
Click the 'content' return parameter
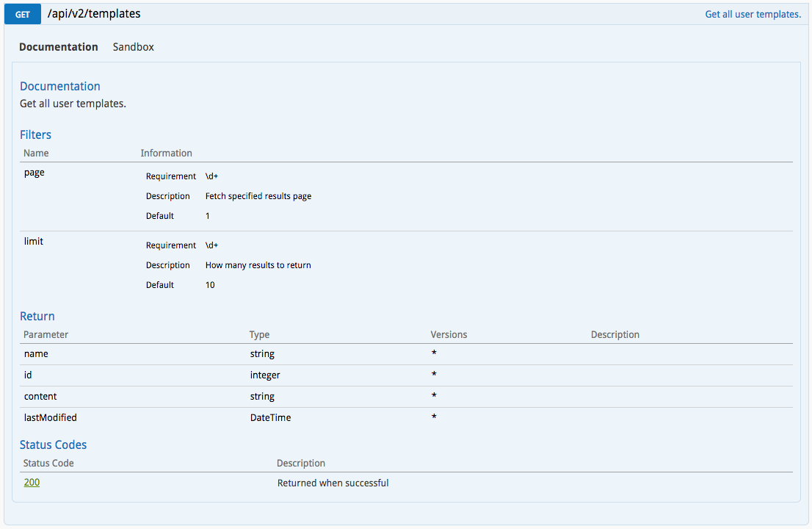pyautogui.click(x=40, y=396)
